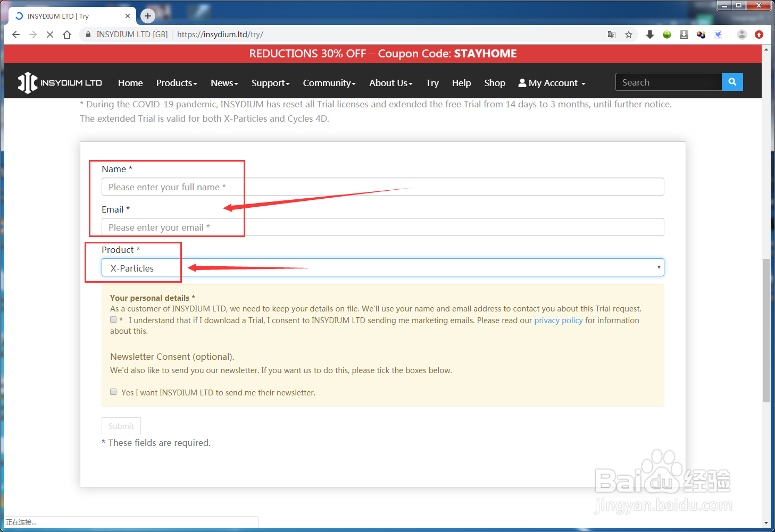Expand the About Us menu
Viewport: 775px width, 532px height.
point(391,83)
